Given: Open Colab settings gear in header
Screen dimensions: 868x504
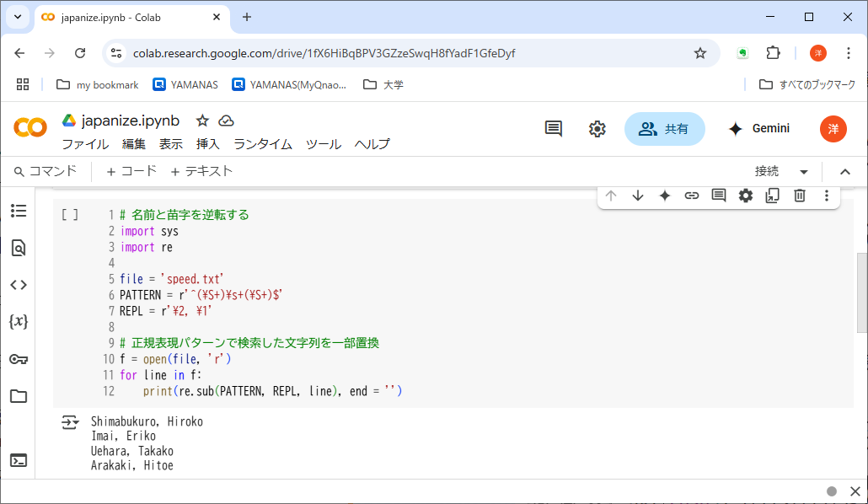Looking at the screenshot, I should point(597,129).
